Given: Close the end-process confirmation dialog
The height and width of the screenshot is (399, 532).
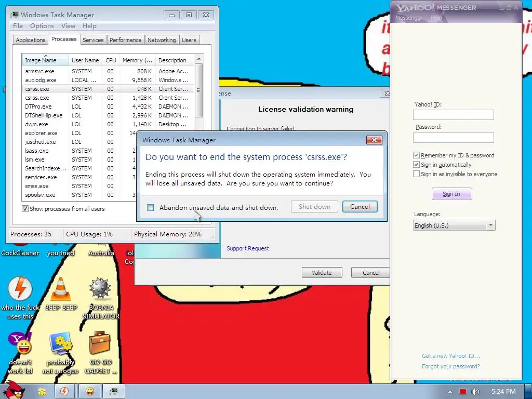Looking at the screenshot, I should [374, 140].
